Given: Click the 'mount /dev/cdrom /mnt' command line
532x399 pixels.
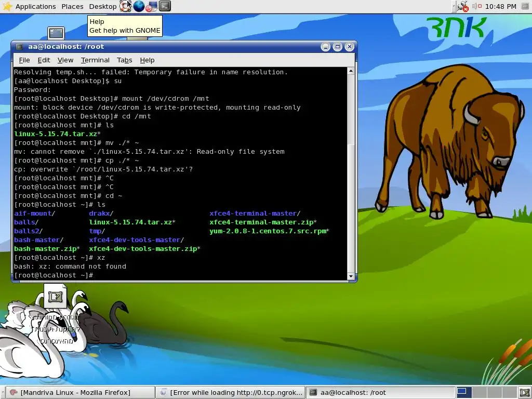Looking at the screenshot, I should coord(166,99).
